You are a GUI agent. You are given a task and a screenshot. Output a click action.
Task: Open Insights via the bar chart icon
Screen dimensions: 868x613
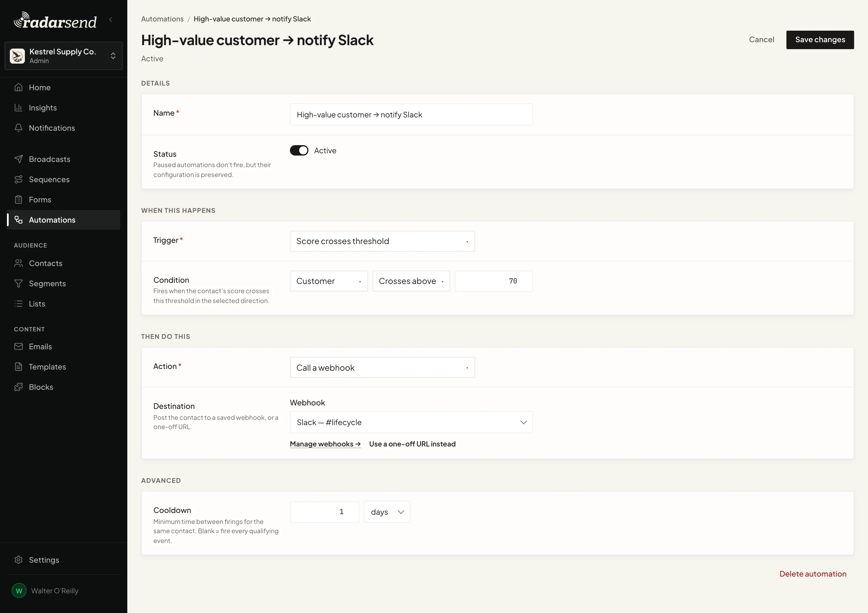point(19,108)
